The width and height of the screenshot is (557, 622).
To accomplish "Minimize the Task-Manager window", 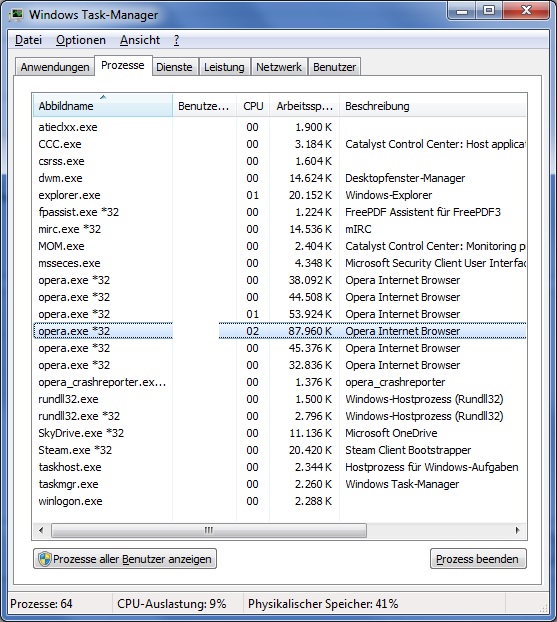I will [x=462, y=11].
